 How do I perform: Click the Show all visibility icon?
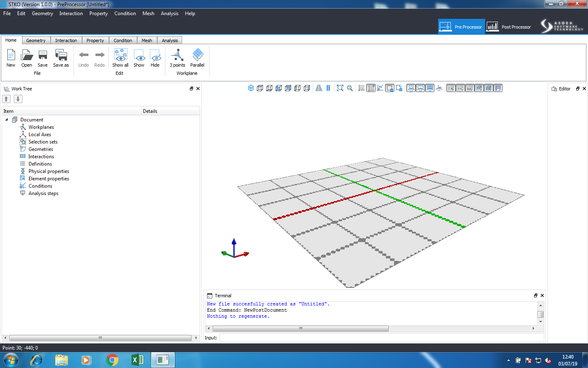pos(120,55)
